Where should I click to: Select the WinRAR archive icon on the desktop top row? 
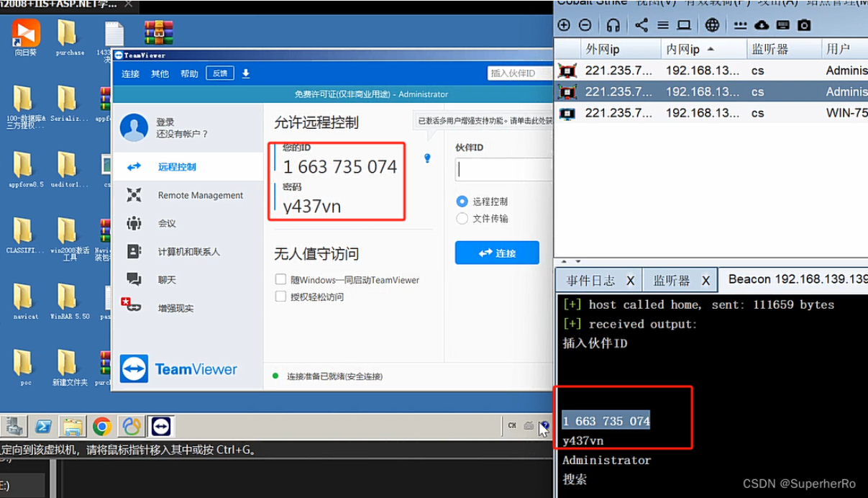tap(158, 33)
